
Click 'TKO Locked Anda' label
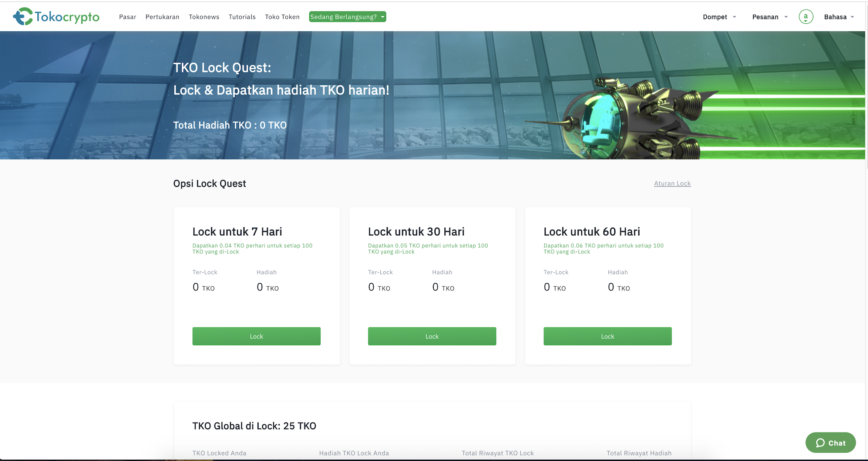(x=219, y=453)
